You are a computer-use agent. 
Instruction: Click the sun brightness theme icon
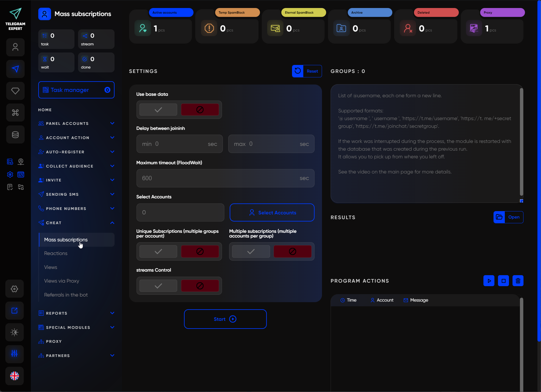pyautogui.click(x=15, y=332)
